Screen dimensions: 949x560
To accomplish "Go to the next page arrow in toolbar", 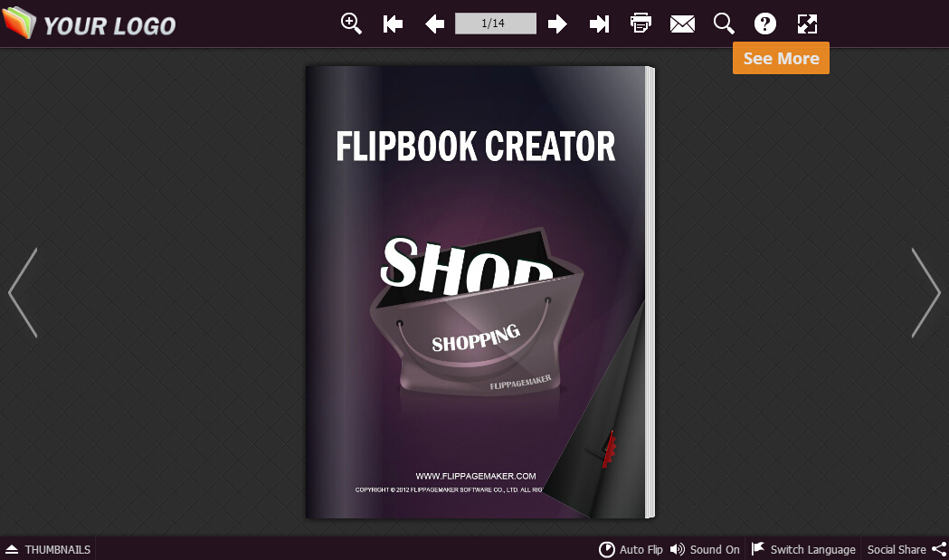I will pyautogui.click(x=557, y=24).
